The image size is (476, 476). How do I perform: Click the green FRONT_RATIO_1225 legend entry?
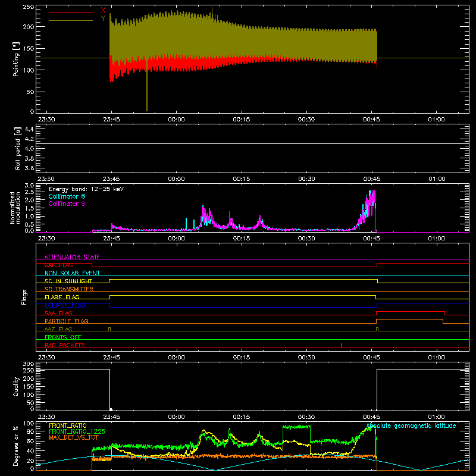coord(77,431)
